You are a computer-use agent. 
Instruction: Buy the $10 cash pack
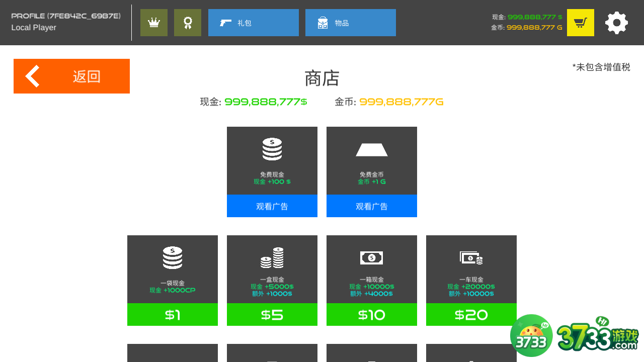pos(372,315)
